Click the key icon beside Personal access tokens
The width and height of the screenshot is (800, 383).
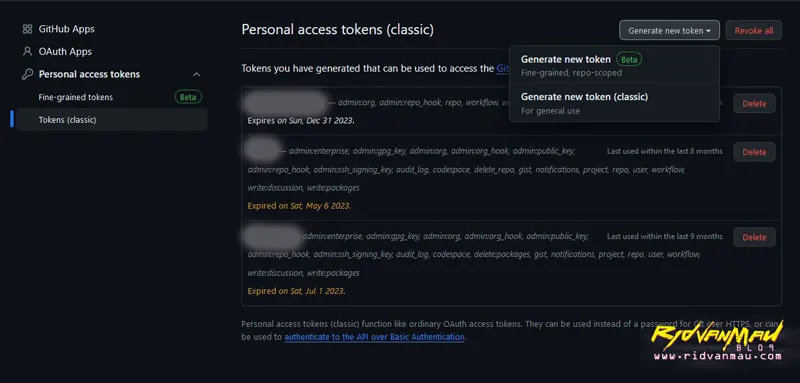pos(27,74)
